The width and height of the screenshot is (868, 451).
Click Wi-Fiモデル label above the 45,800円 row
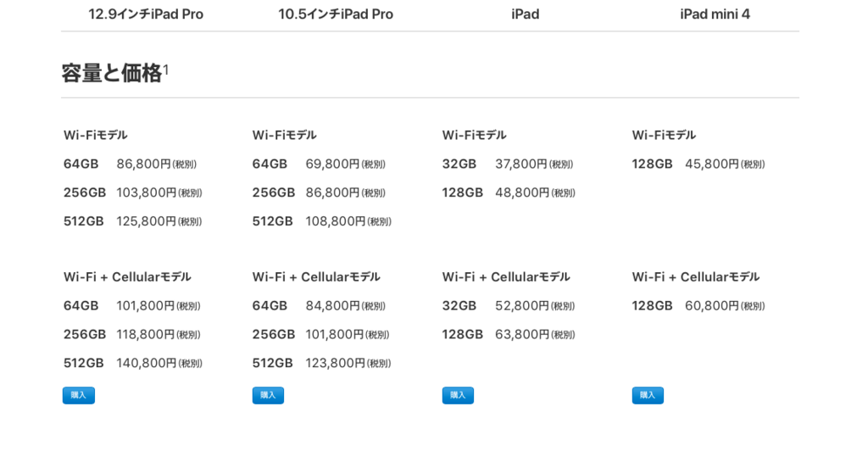point(664,135)
